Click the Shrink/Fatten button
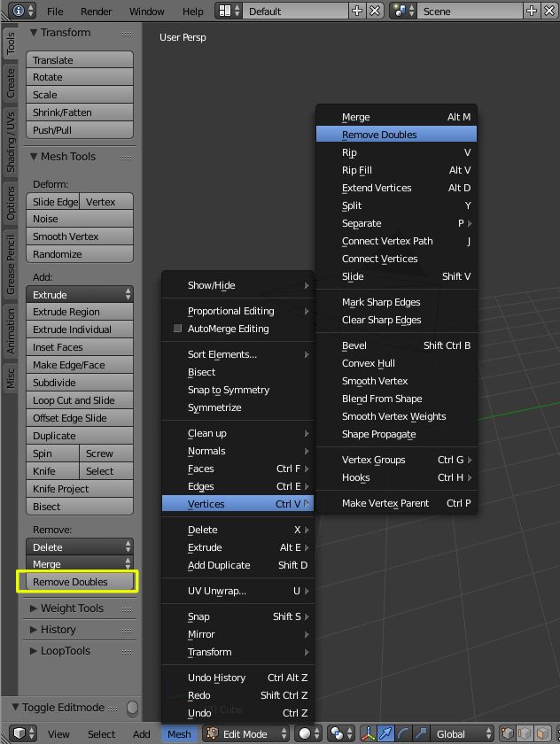 pos(80,112)
